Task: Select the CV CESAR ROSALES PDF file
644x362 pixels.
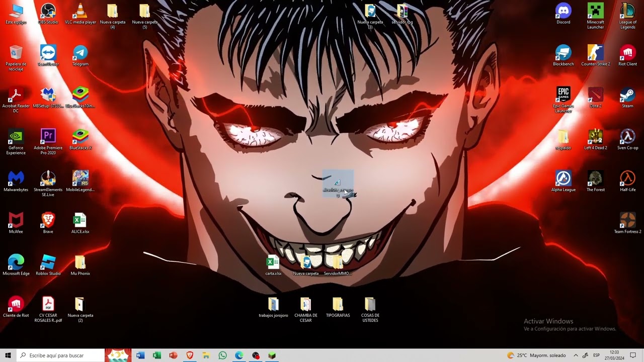Action: (x=48, y=310)
